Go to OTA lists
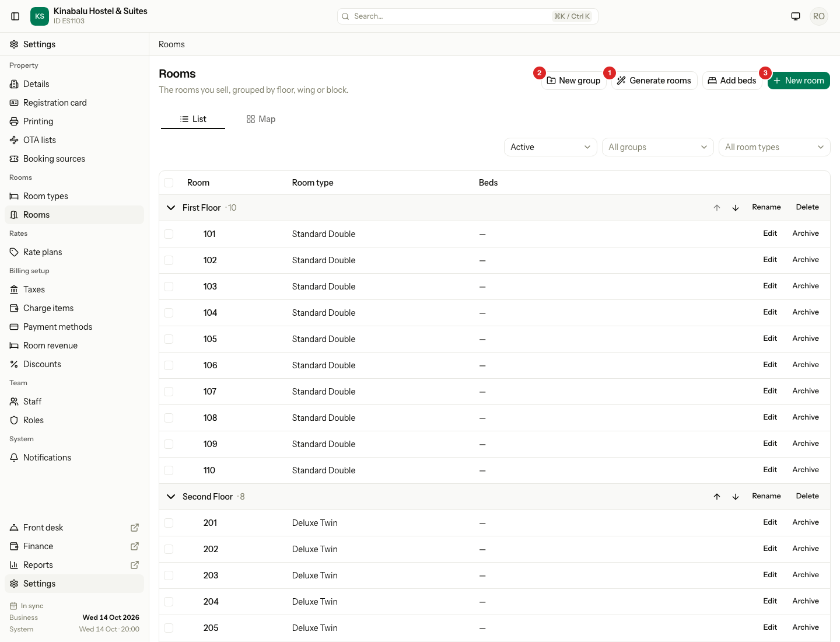The width and height of the screenshot is (840, 642). (x=74, y=140)
